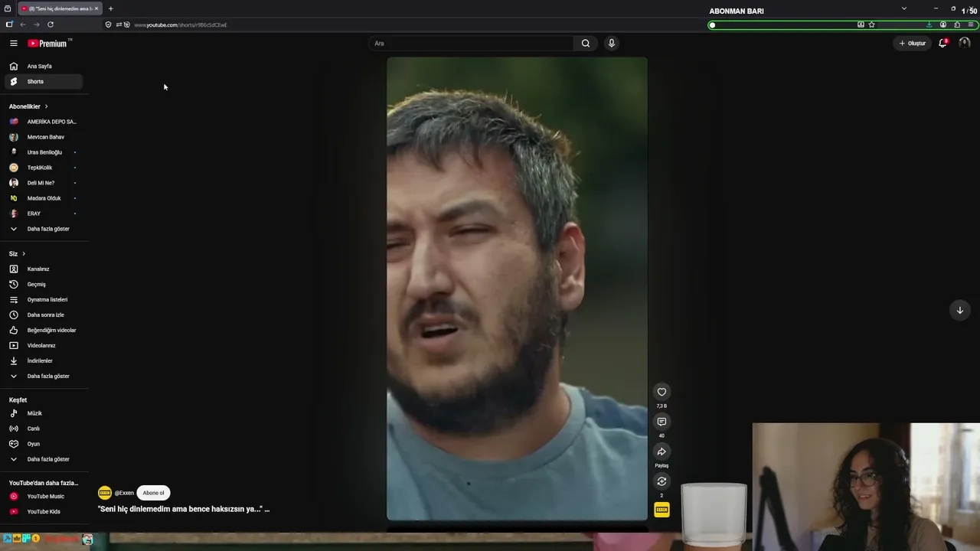Click the Oluştur create button
The image size is (980, 551).
pyautogui.click(x=913, y=44)
